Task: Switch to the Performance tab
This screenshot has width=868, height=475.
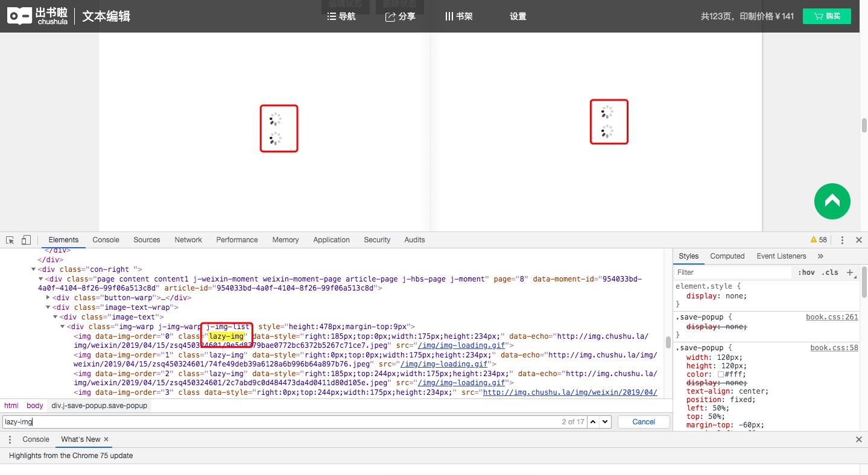Action: click(x=237, y=240)
